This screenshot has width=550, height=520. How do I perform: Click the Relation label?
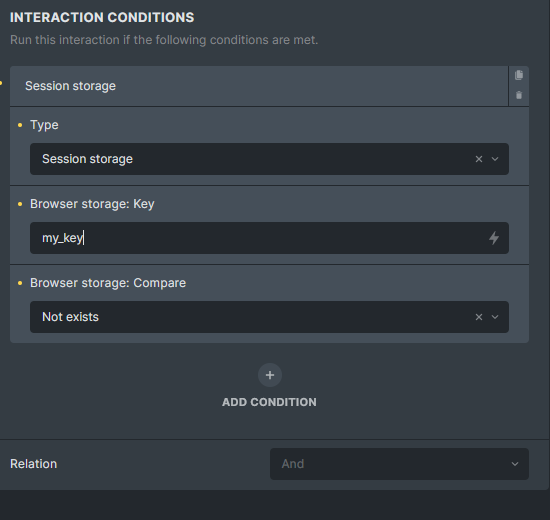(x=34, y=464)
